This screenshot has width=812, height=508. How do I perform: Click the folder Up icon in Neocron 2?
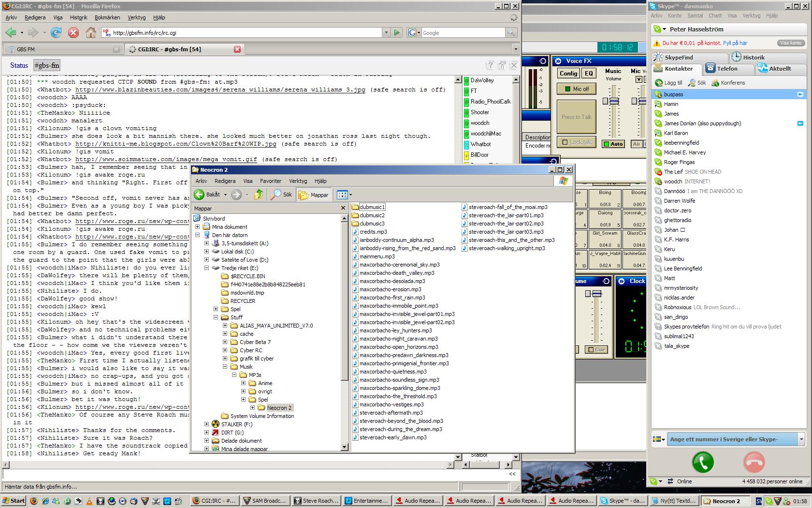(259, 194)
